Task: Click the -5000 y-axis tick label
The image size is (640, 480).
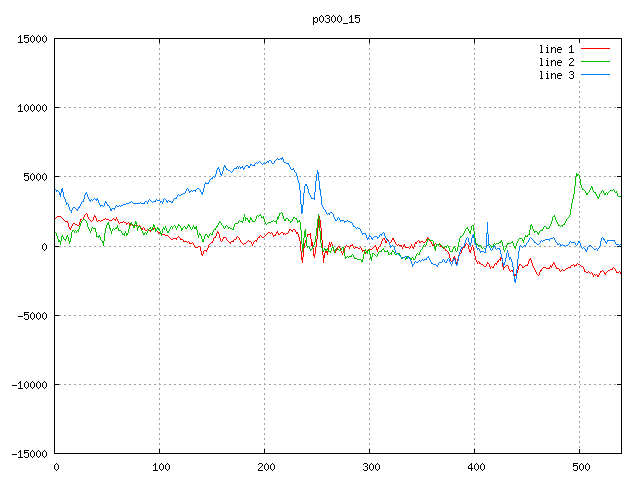Action: 31,315
